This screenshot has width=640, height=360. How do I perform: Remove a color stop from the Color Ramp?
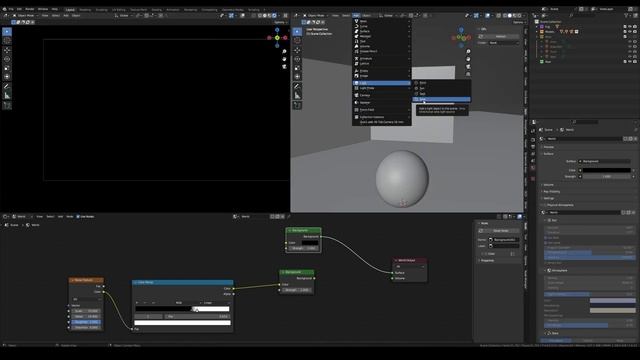(145, 303)
